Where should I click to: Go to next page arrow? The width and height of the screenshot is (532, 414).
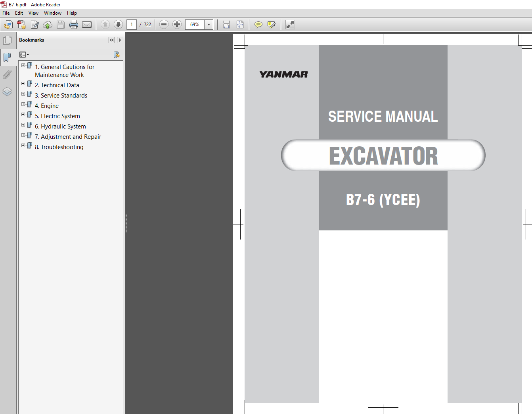click(118, 25)
